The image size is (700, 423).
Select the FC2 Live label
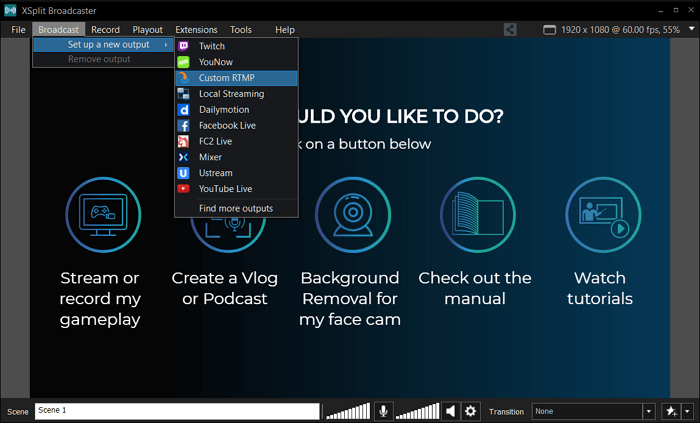(x=215, y=141)
